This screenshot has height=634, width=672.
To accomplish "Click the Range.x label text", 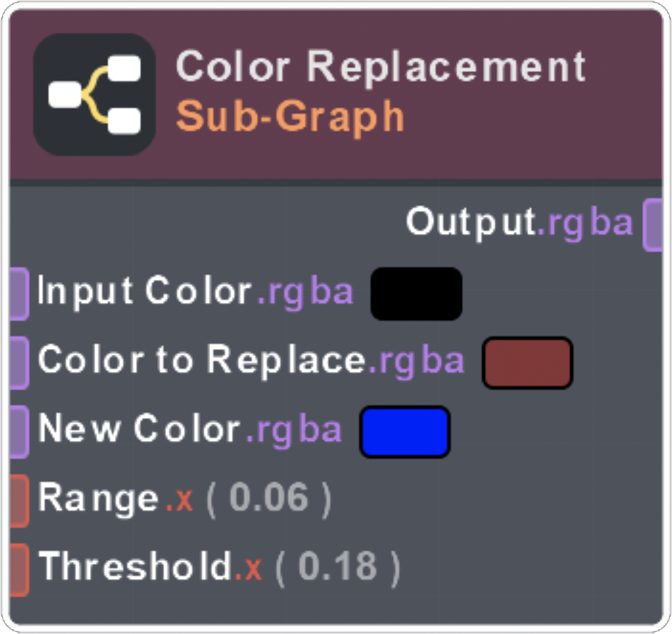I will 115,499.
